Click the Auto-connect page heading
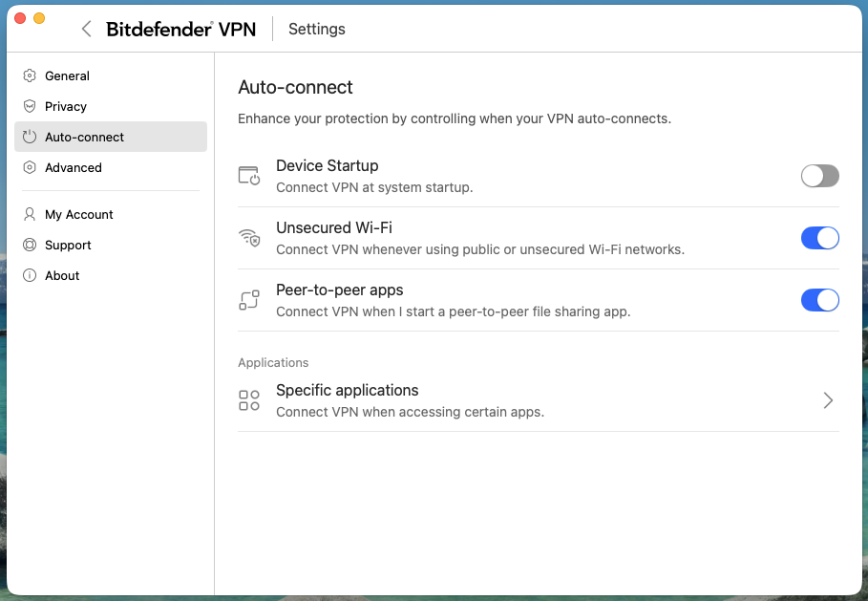This screenshot has height=601, width=868. point(295,87)
